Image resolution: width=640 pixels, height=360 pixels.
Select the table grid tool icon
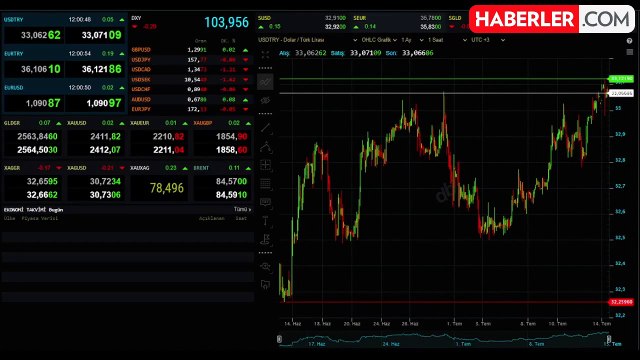[x=265, y=184]
